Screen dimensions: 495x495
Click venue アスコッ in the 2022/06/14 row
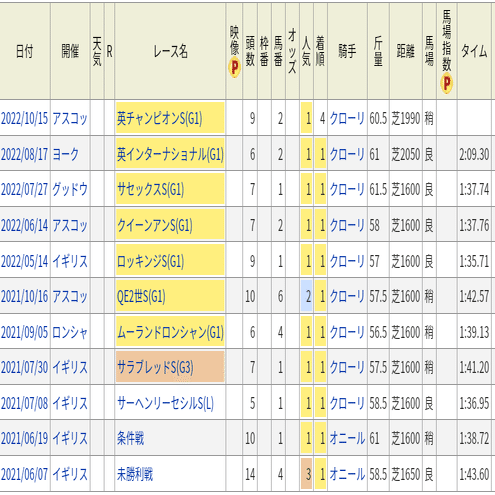[70, 225]
